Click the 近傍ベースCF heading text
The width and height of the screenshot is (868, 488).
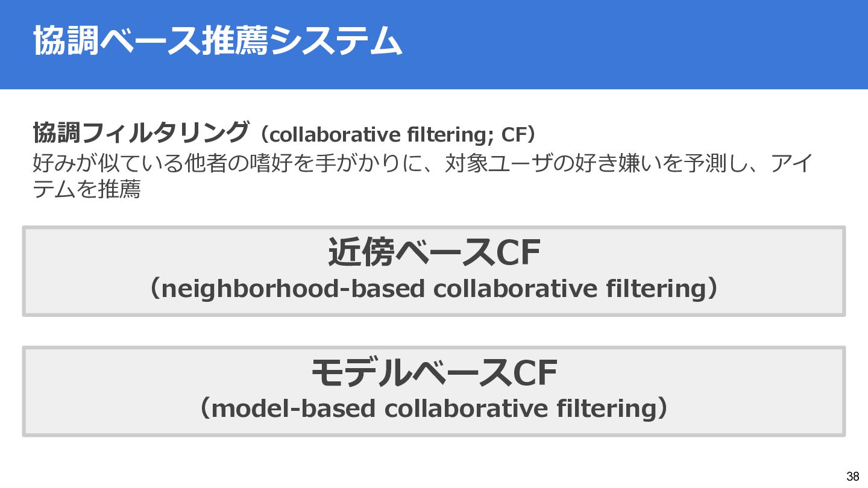[433, 252]
